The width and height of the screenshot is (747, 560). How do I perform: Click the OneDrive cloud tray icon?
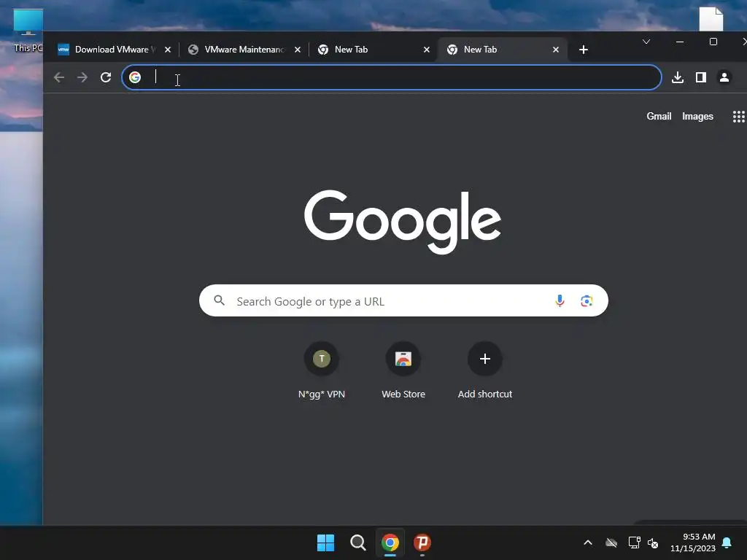[x=611, y=542]
